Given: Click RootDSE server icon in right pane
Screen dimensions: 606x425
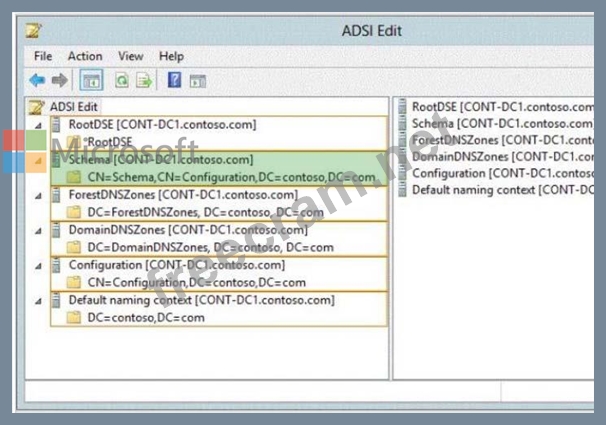Looking at the screenshot, I should [402, 106].
